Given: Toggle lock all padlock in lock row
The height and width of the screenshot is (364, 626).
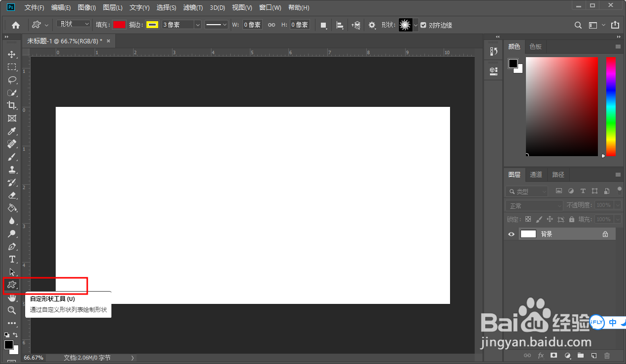Looking at the screenshot, I should click(572, 219).
